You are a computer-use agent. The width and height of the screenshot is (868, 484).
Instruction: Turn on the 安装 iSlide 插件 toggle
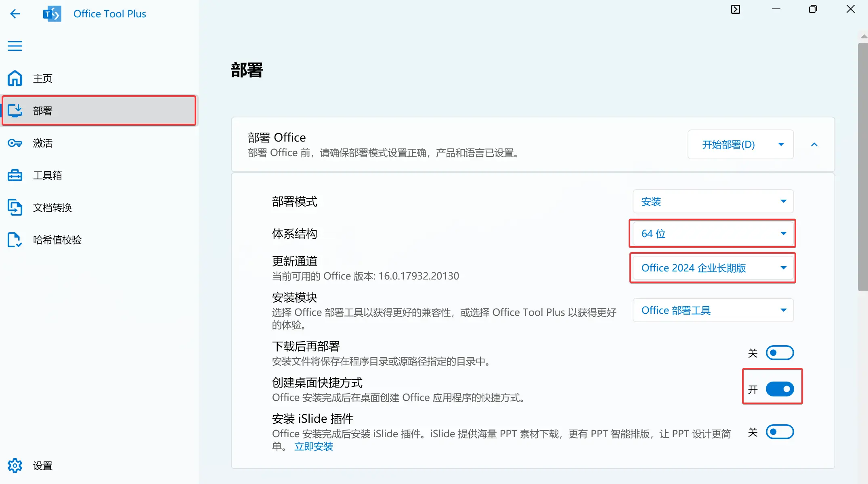tap(780, 432)
